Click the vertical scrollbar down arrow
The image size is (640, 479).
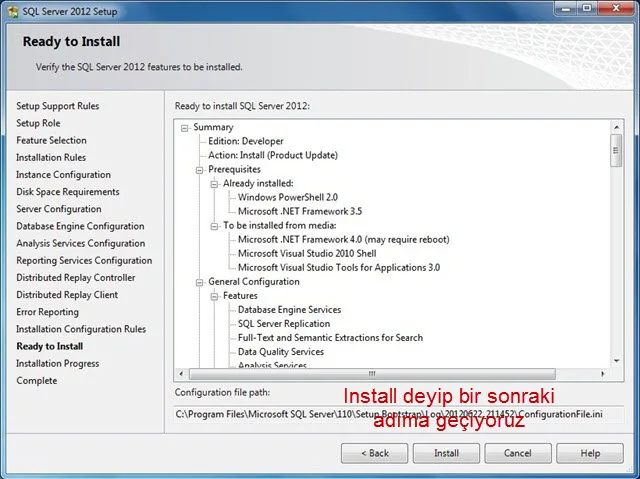coord(616,361)
